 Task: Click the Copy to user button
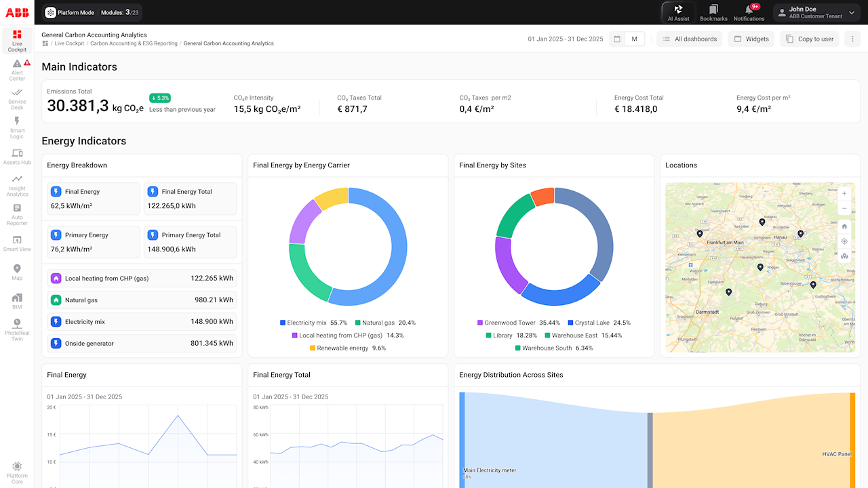click(x=809, y=39)
